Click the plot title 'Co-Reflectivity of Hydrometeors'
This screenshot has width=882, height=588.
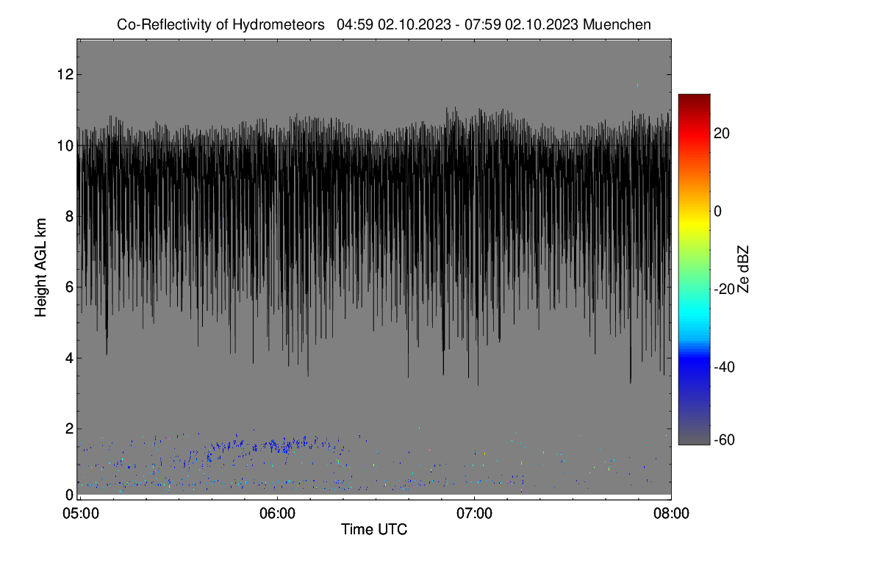220,24
